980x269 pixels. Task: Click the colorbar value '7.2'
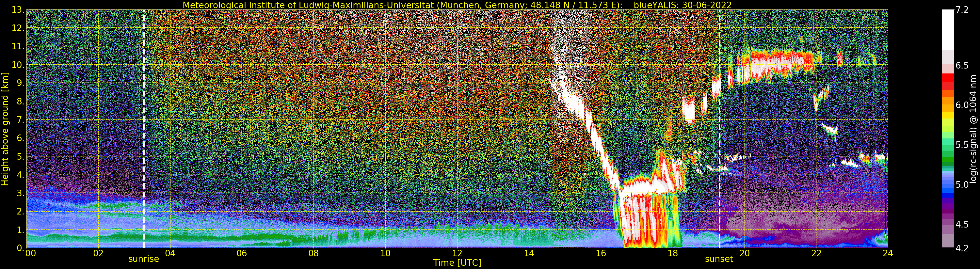pyautogui.click(x=962, y=10)
